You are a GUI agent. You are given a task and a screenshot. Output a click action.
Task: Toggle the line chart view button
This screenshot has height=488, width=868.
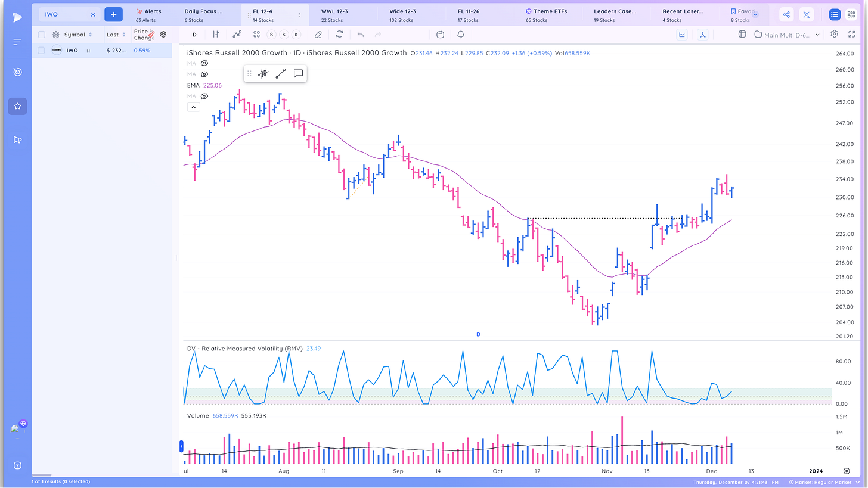coord(682,35)
